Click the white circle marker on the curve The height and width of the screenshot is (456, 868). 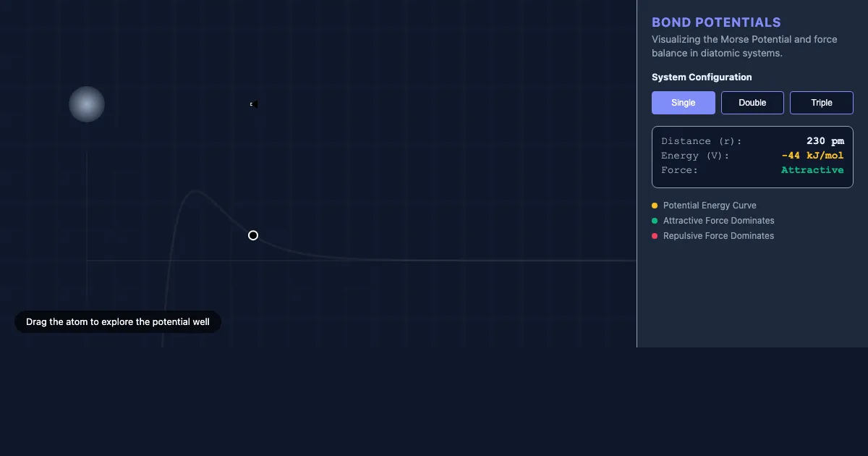(253, 235)
